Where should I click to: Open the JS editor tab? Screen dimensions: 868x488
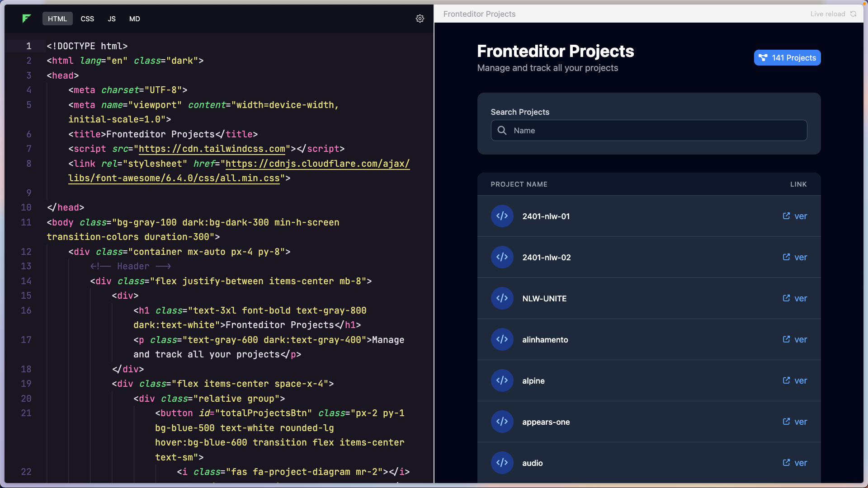click(111, 19)
